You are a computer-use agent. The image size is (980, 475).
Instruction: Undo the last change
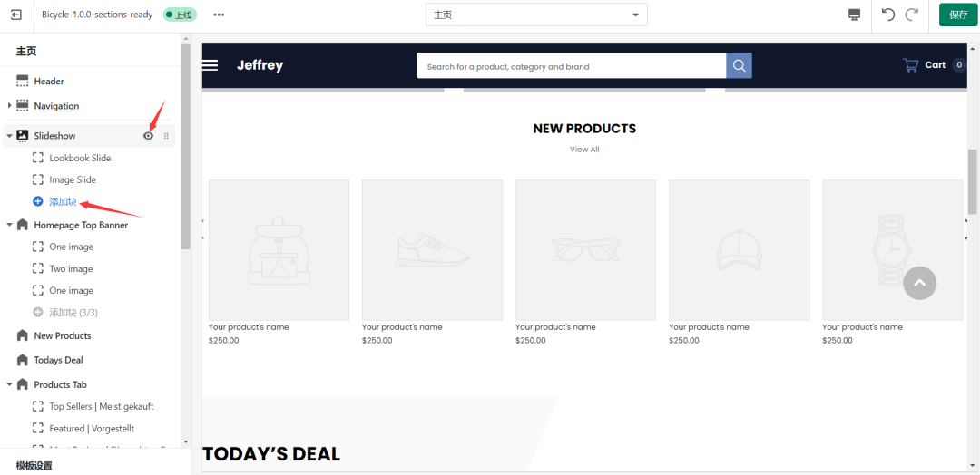coord(888,15)
